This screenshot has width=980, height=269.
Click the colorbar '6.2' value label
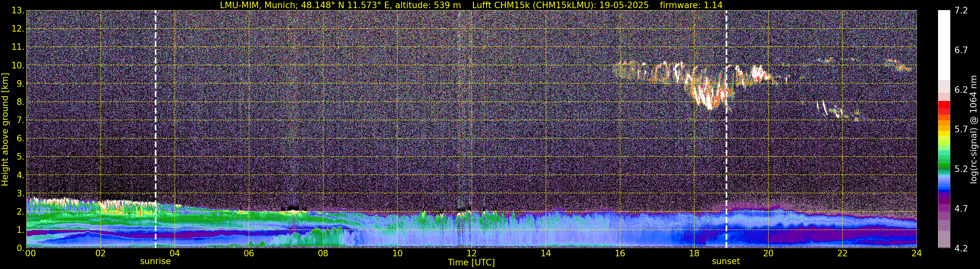(x=961, y=90)
